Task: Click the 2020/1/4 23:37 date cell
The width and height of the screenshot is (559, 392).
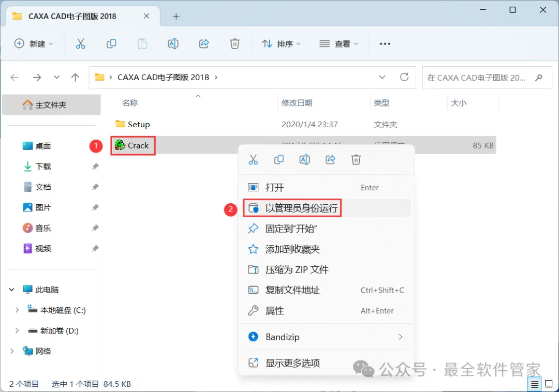Action: (310, 124)
